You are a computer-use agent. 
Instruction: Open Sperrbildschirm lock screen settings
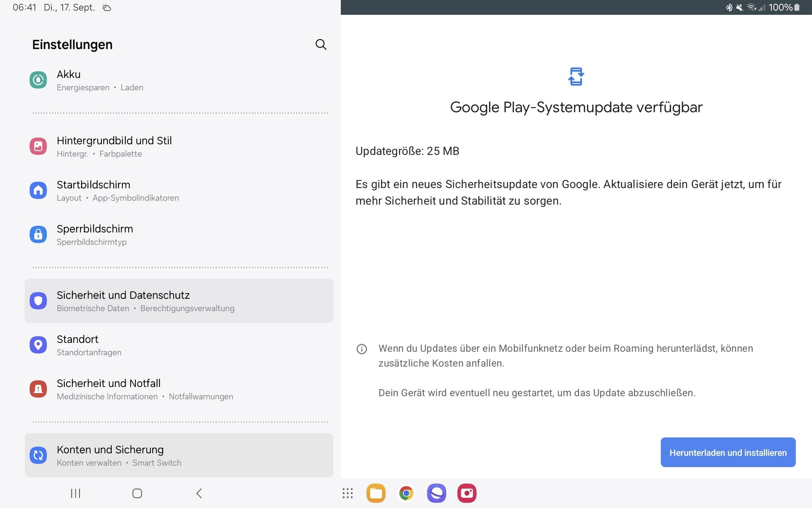coord(95,235)
